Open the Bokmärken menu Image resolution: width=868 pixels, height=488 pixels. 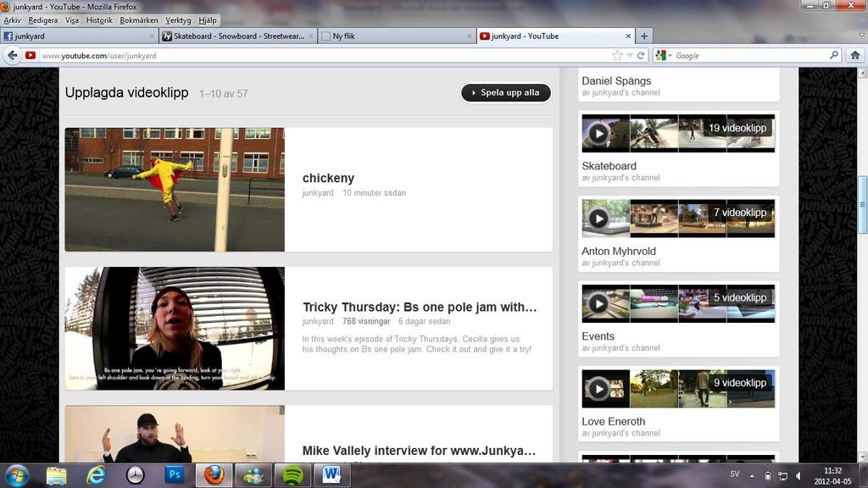coord(139,20)
